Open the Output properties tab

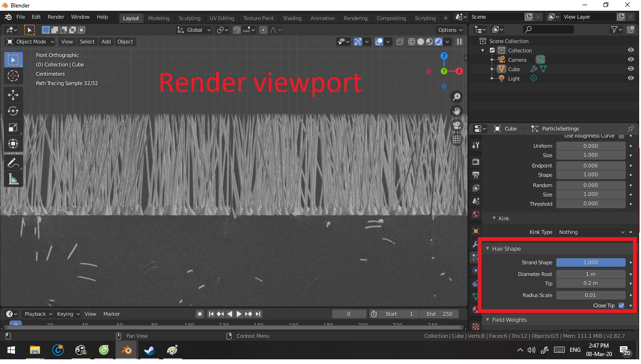[x=475, y=175]
